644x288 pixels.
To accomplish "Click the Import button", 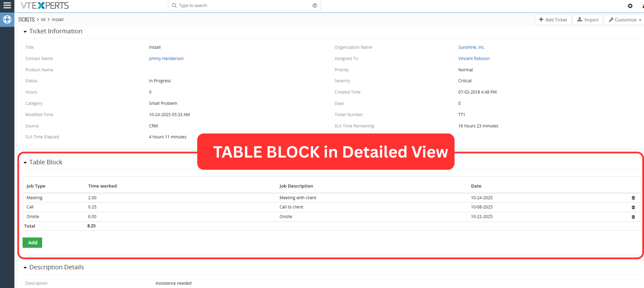I will (588, 20).
